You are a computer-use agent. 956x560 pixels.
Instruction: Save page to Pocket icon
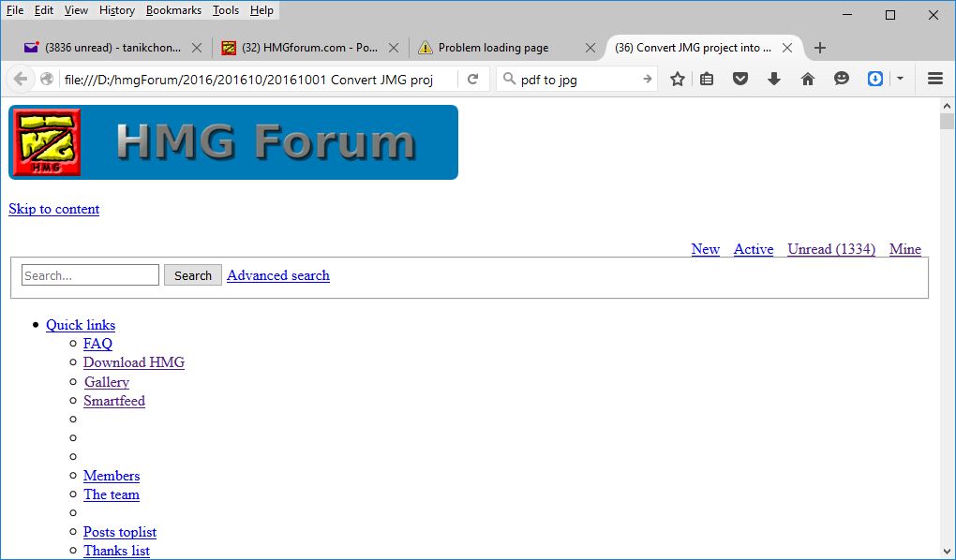740,80
